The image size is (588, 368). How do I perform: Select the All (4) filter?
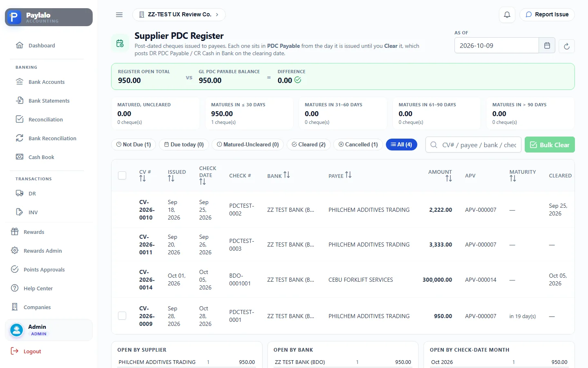pos(401,144)
